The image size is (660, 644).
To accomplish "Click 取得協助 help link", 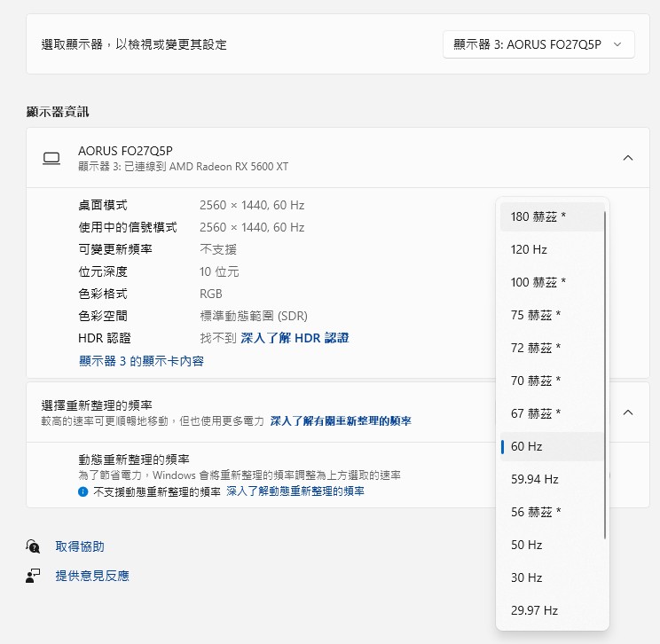I will tap(80, 546).
